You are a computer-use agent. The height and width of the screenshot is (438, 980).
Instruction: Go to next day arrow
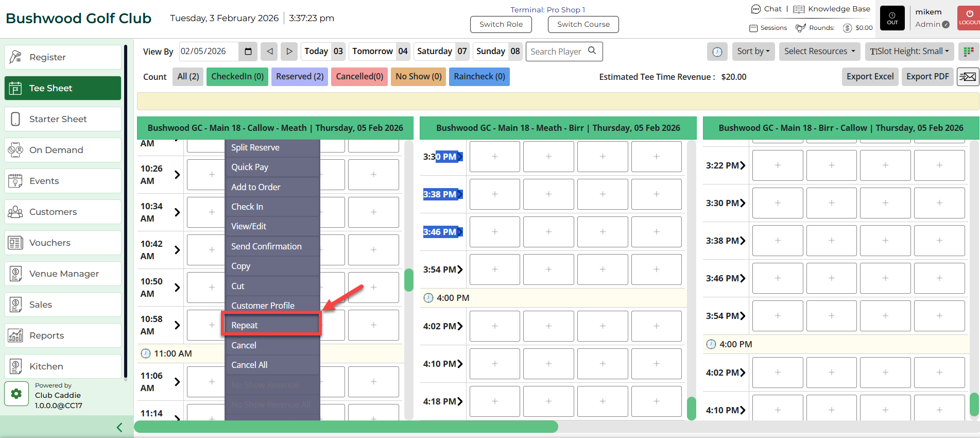click(x=289, y=52)
